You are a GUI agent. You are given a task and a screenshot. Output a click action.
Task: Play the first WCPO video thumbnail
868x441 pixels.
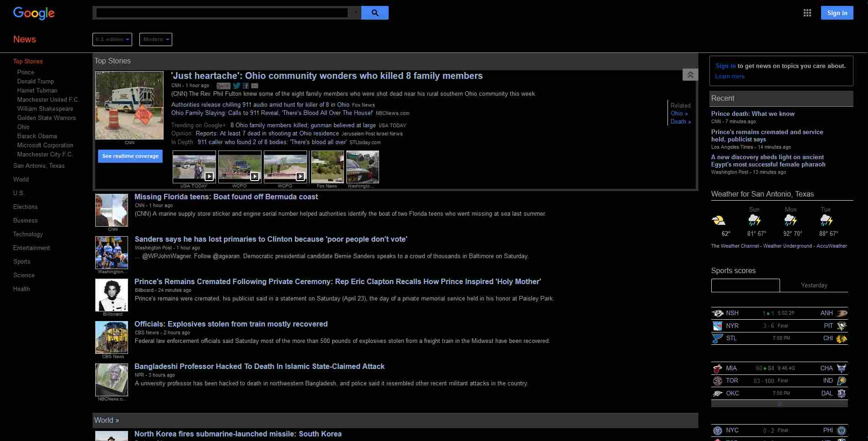240,167
